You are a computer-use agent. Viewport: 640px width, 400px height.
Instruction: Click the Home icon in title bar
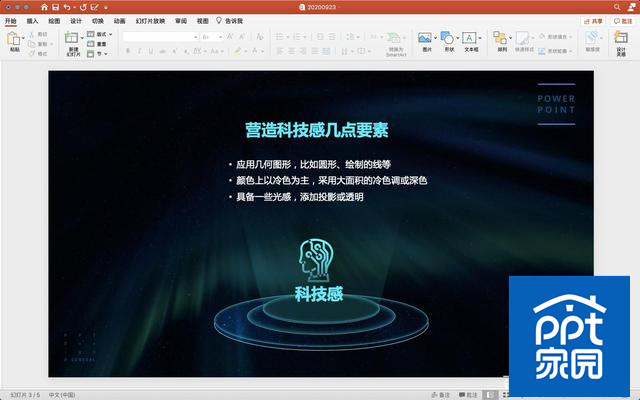44,7
